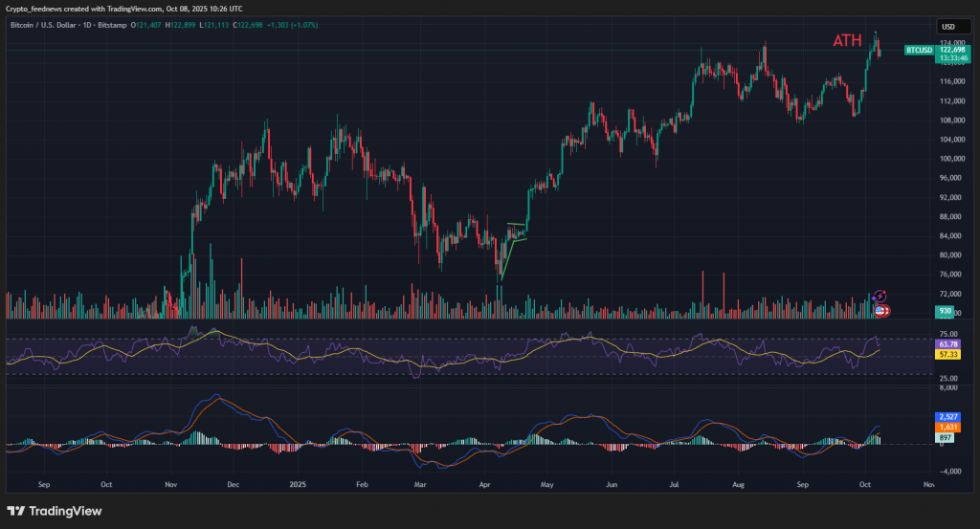The height and width of the screenshot is (529, 980).
Task: Click the BTCUSD price label tag
Action: (x=919, y=50)
